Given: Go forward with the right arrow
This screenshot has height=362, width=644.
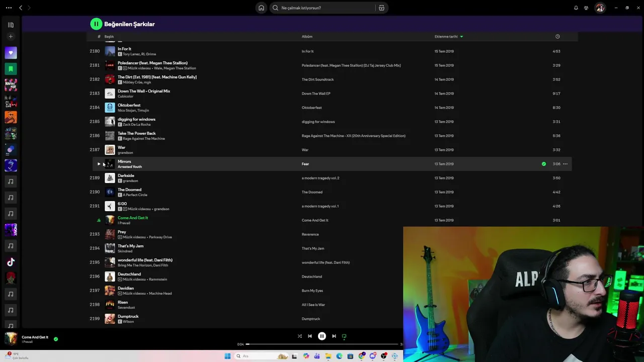Looking at the screenshot, I should (29, 8).
